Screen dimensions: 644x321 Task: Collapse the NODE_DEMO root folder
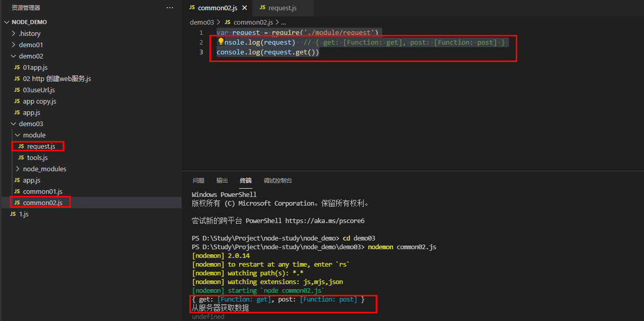(7, 22)
